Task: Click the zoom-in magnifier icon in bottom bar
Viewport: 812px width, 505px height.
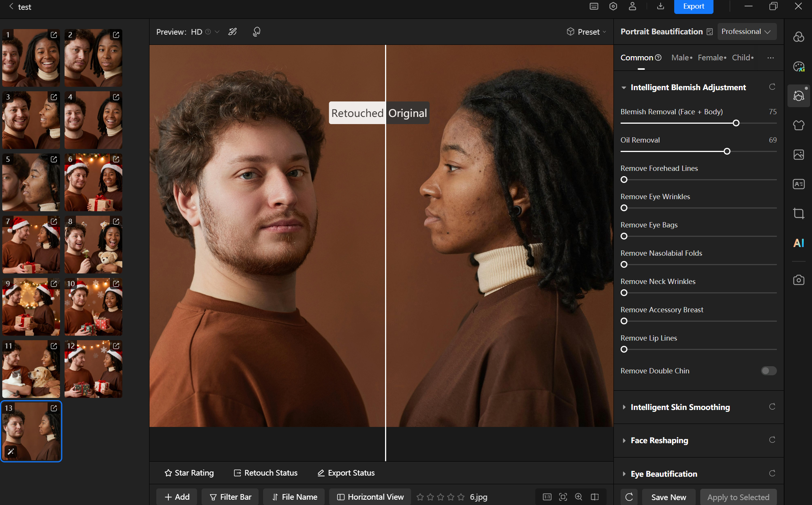Action: click(578, 497)
